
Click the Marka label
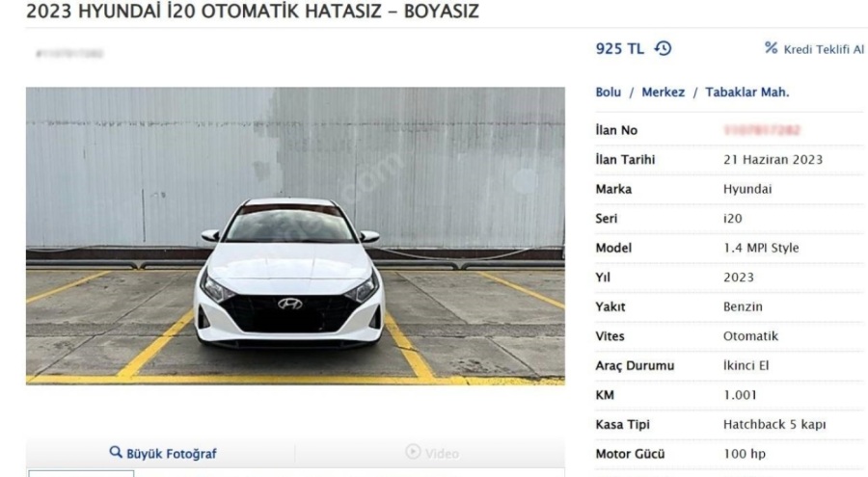[613, 189]
